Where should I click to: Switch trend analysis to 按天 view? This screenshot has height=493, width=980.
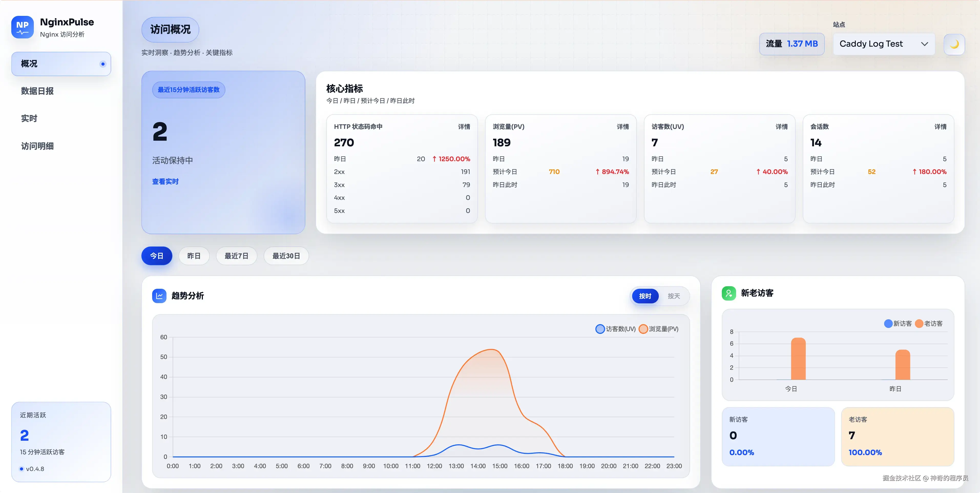(x=674, y=296)
